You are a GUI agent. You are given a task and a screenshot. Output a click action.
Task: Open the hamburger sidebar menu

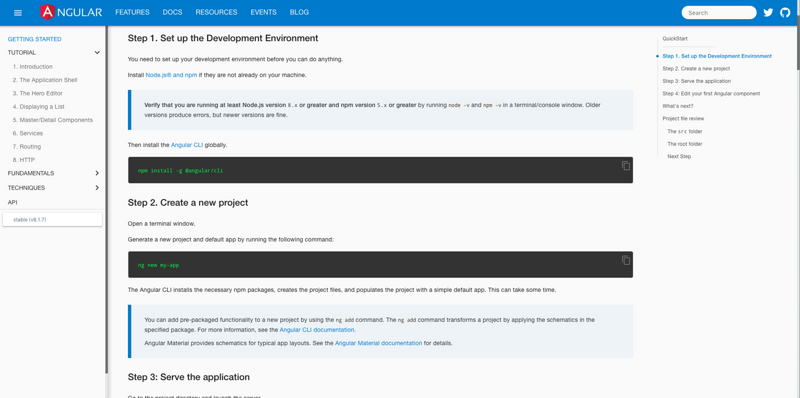(x=18, y=13)
